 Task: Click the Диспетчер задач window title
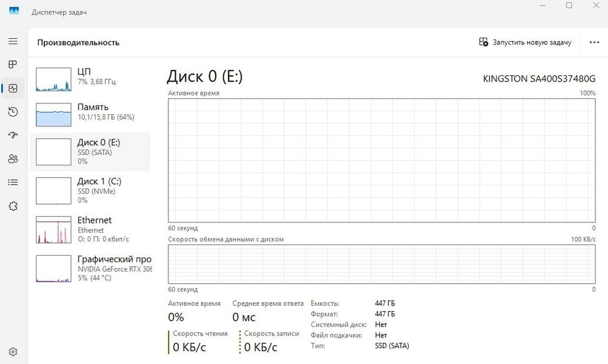[x=60, y=12]
